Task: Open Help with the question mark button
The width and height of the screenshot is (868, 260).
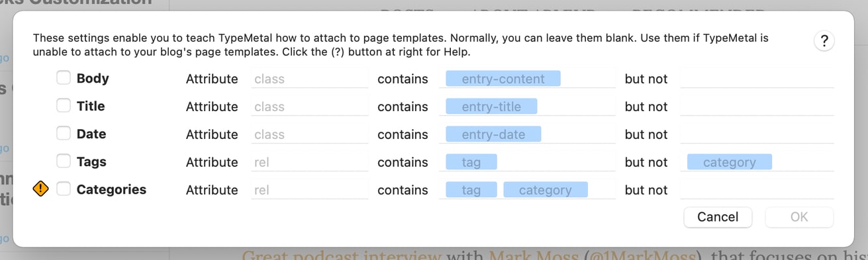Action: (x=824, y=42)
